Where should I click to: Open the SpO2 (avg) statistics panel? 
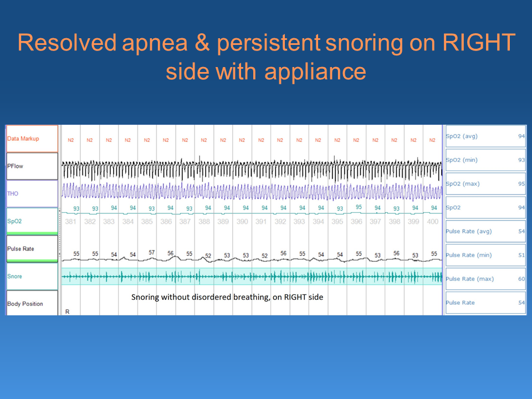(x=485, y=136)
